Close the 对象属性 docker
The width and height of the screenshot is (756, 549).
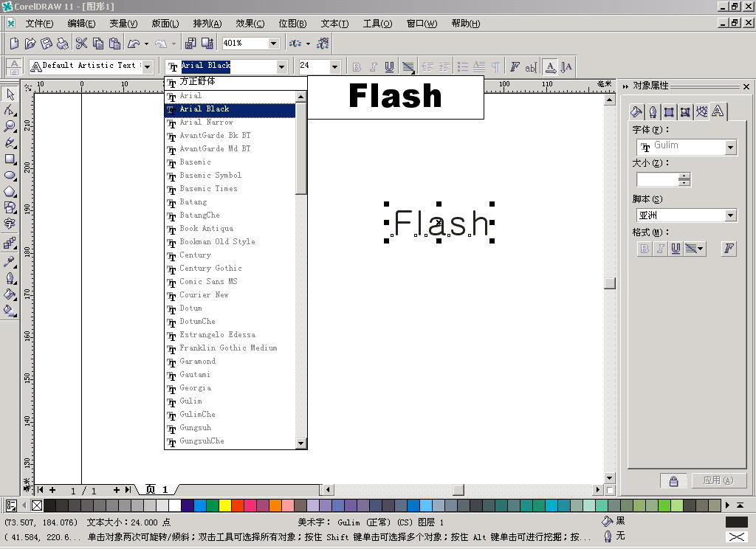coord(746,87)
